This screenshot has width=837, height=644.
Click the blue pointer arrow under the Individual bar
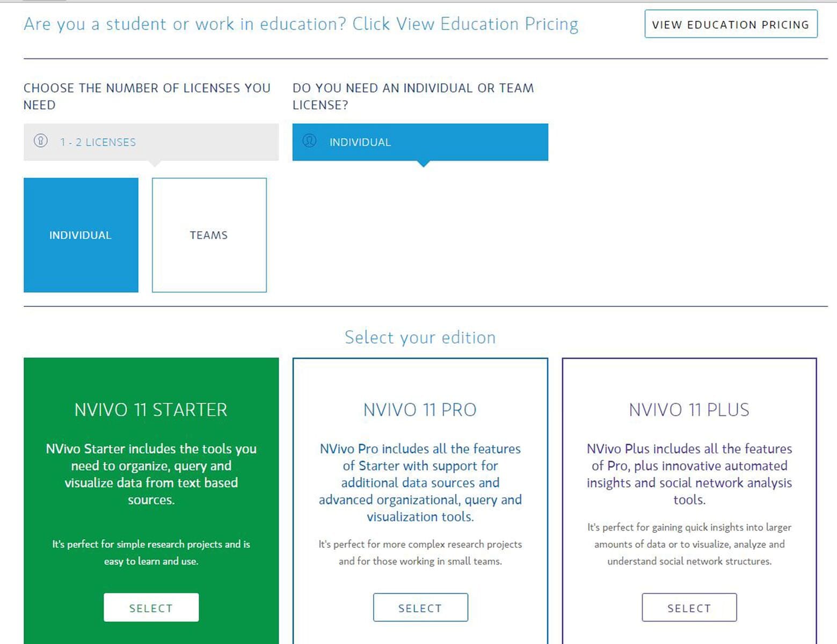click(x=423, y=164)
